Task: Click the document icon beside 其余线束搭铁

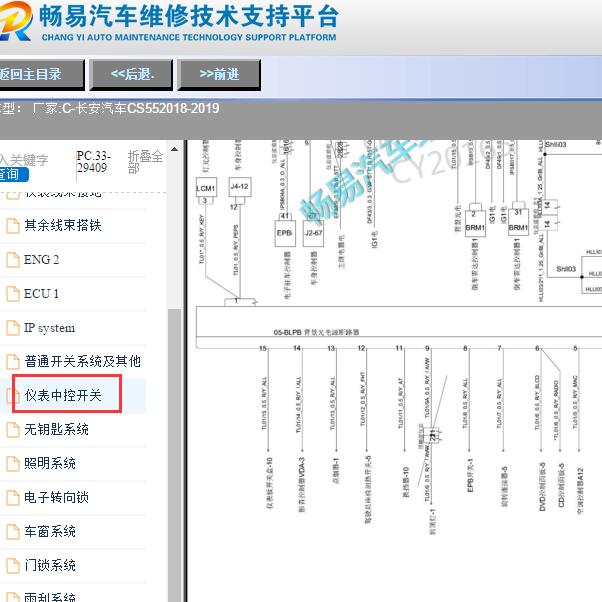Action: (x=13, y=226)
